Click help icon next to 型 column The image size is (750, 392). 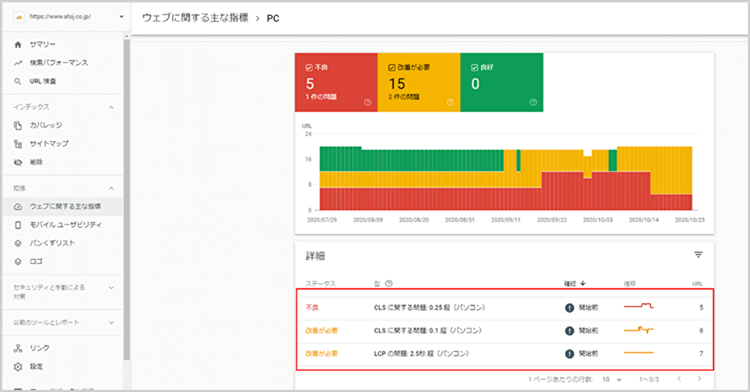pos(389,283)
